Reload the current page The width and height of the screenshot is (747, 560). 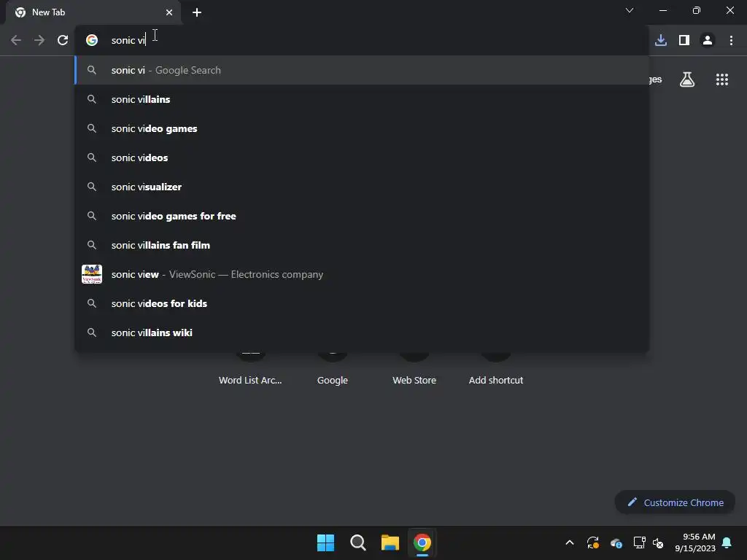point(63,40)
